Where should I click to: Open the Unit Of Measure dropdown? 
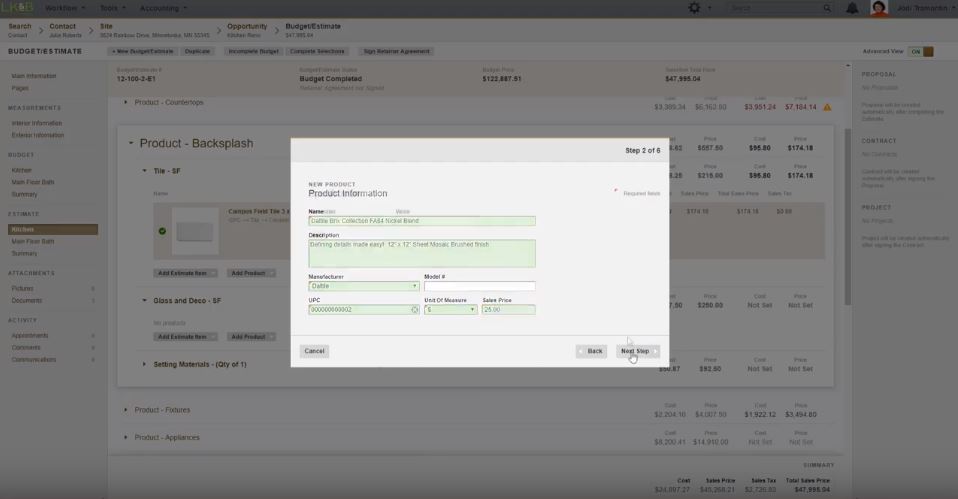(450, 310)
